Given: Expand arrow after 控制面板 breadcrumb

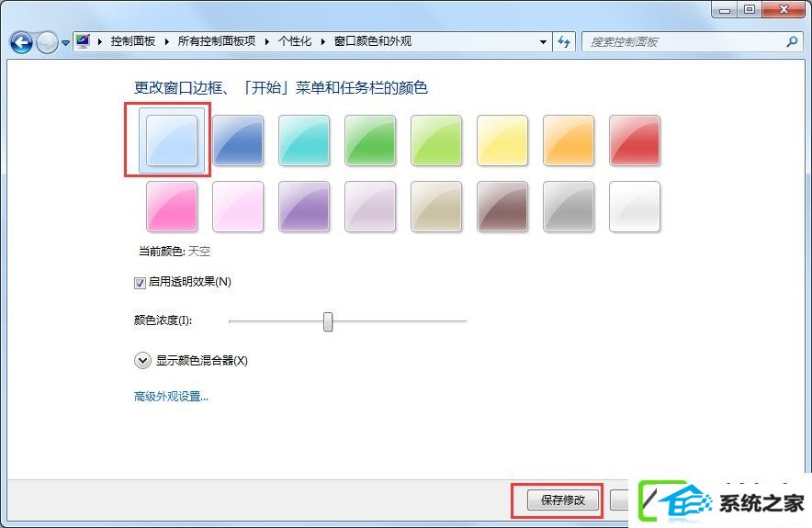Looking at the screenshot, I should [x=167, y=41].
